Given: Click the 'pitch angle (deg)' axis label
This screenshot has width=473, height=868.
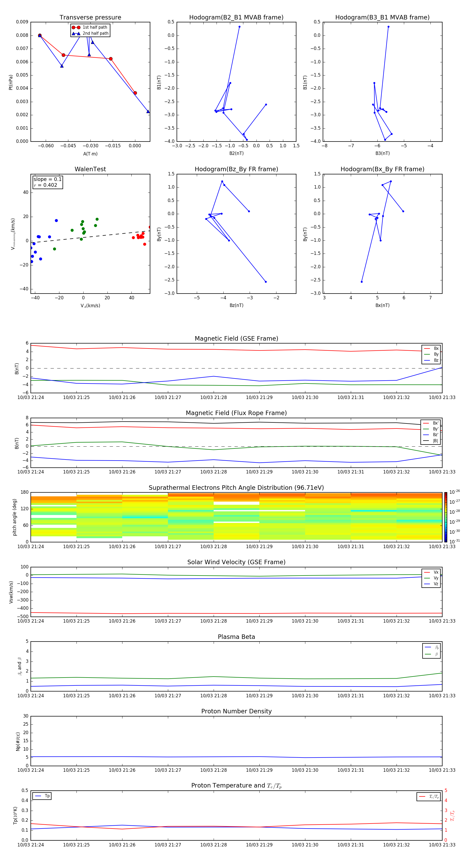Looking at the screenshot, I should (14, 517).
